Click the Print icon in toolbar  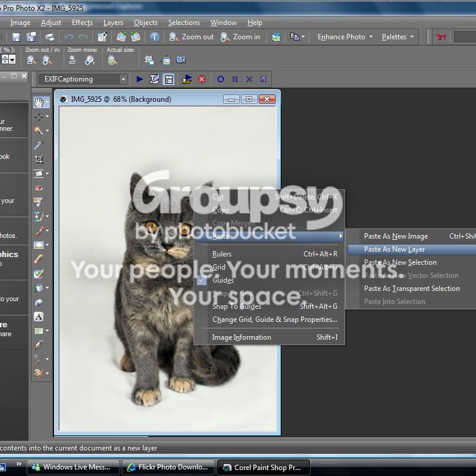click(x=49, y=37)
